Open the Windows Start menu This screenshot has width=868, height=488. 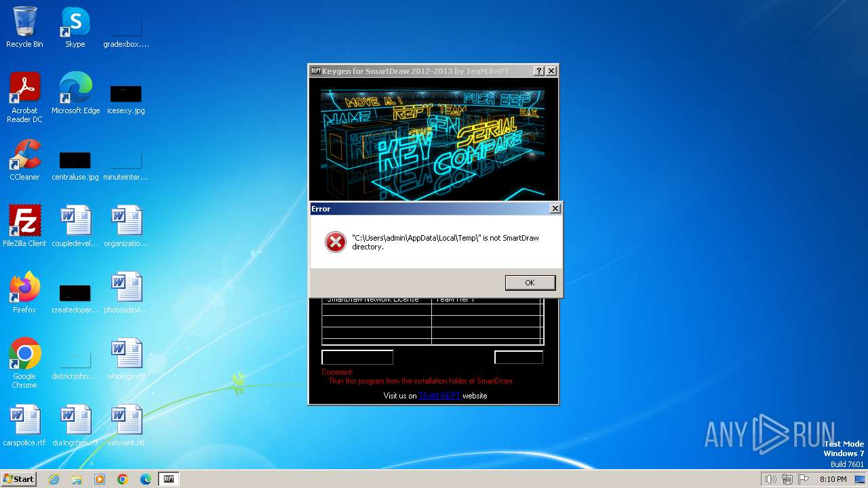19,479
